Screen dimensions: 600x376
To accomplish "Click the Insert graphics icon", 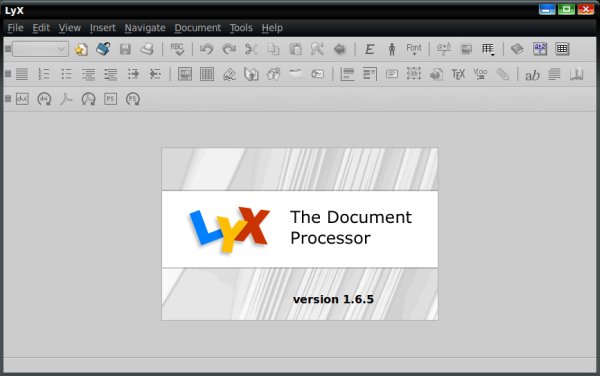I will click(466, 49).
